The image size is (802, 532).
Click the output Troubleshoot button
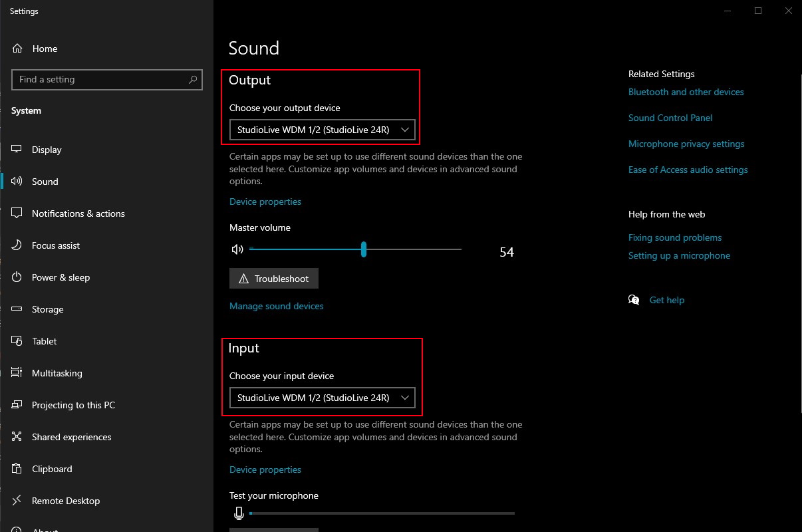(x=274, y=279)
